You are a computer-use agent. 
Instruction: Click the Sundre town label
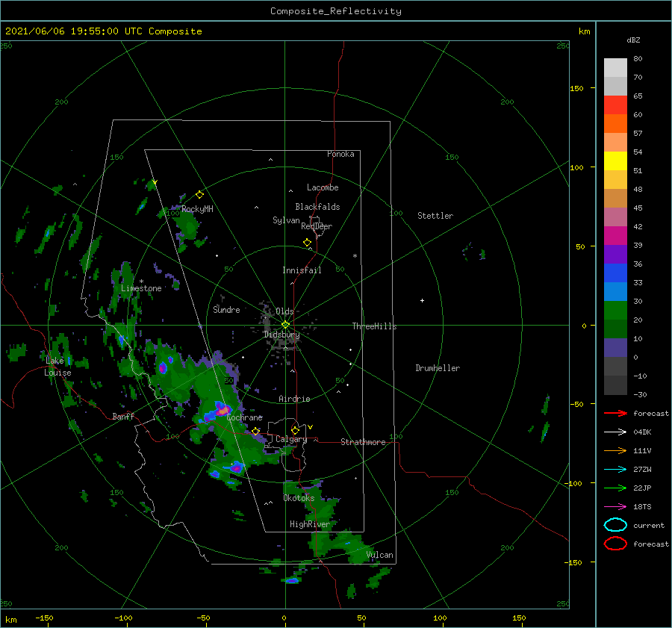coord(226,309)
